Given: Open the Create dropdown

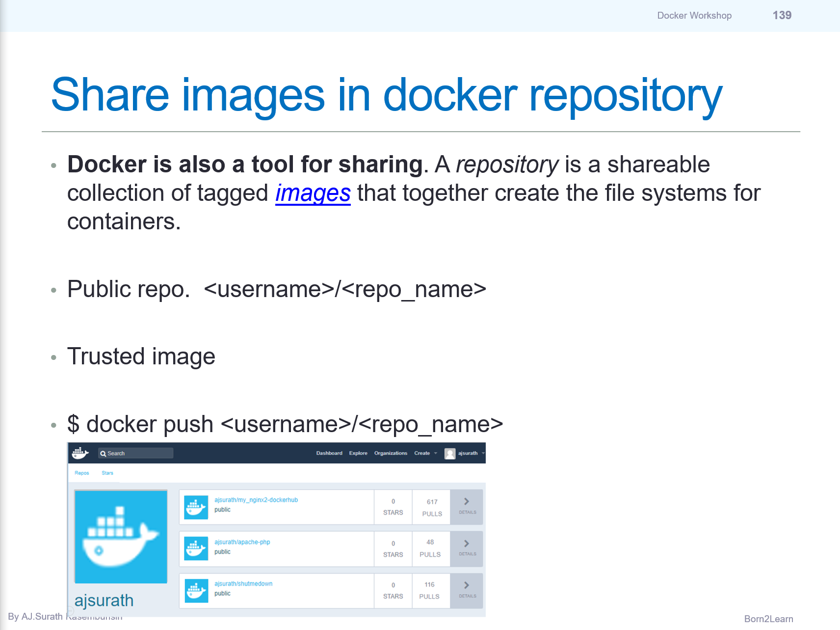Looking at the screenshot, I should point(422,453).
